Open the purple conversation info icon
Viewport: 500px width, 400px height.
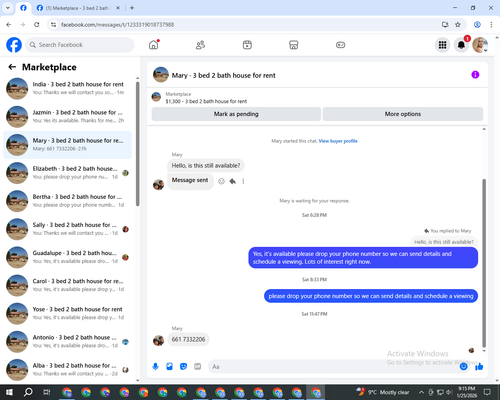click(x=475, y=75)
